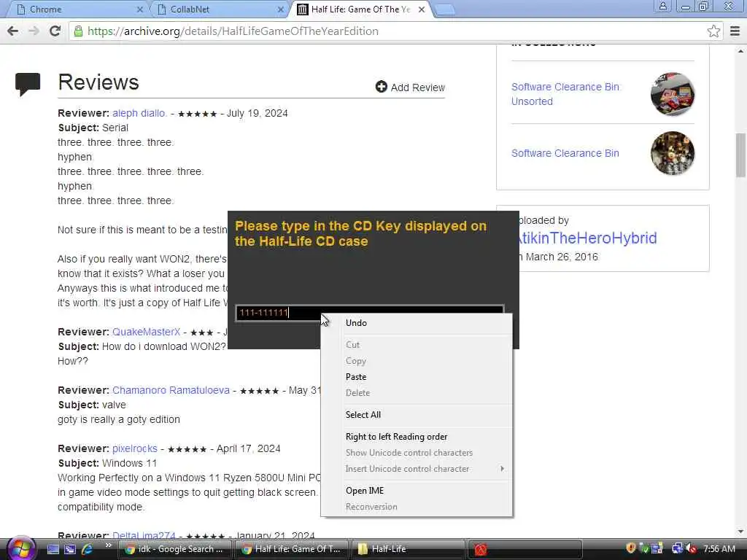The width and height of the screenshot is (747, 560).
Task: Click the "March 26, 2016" upload date
Action: pyautogui.click(x=562, y=257)
